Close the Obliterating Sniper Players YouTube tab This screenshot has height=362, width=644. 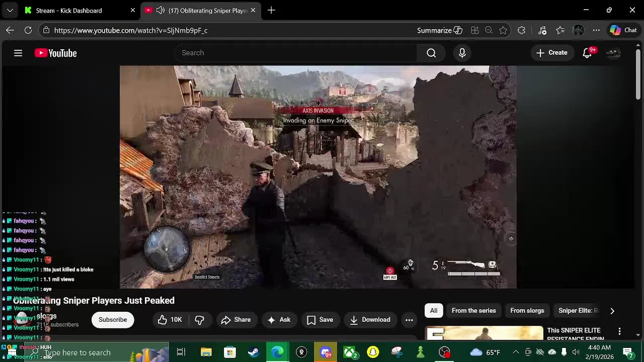[253, 10]
